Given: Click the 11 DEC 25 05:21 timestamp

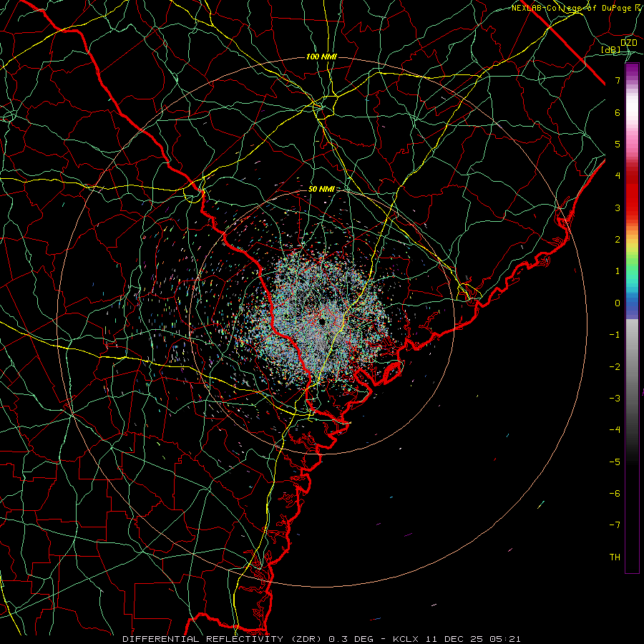Looking at the screenshot, I should (x=473, y=639).
